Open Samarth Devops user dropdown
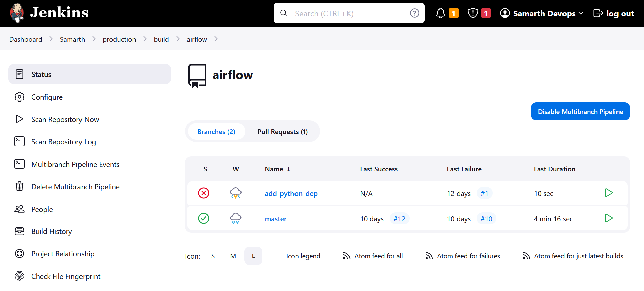Image resolution: width=644 pixels, height=291 pixels. (542, 13)
